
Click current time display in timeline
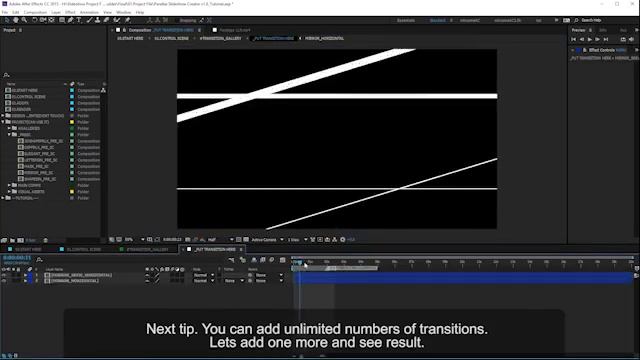(x=17, y=258)
